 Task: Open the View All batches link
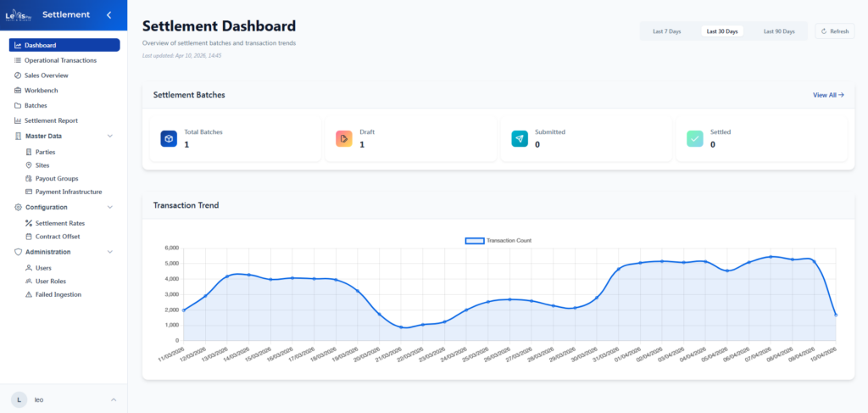pos(827,95)
